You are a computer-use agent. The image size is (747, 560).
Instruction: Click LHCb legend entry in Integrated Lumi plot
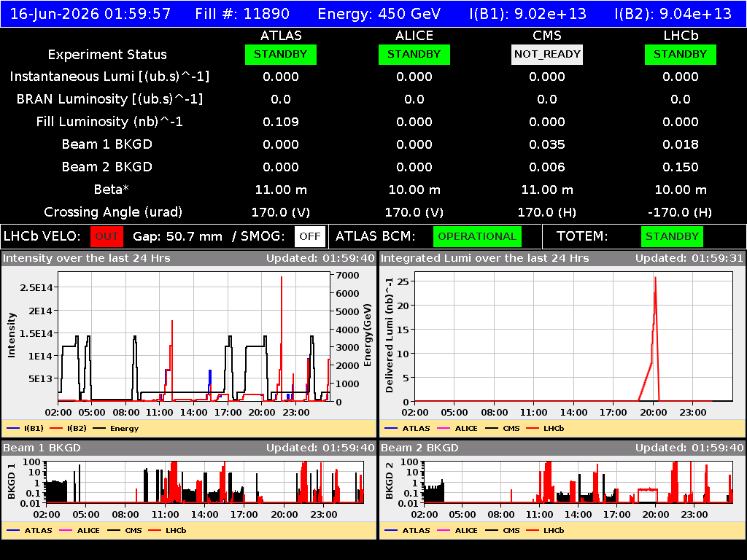tap(545, 429)
